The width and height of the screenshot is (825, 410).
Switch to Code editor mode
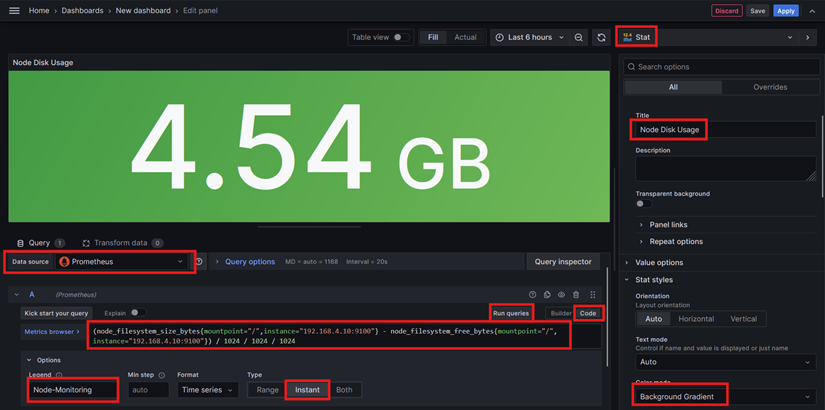click(588, 313)
